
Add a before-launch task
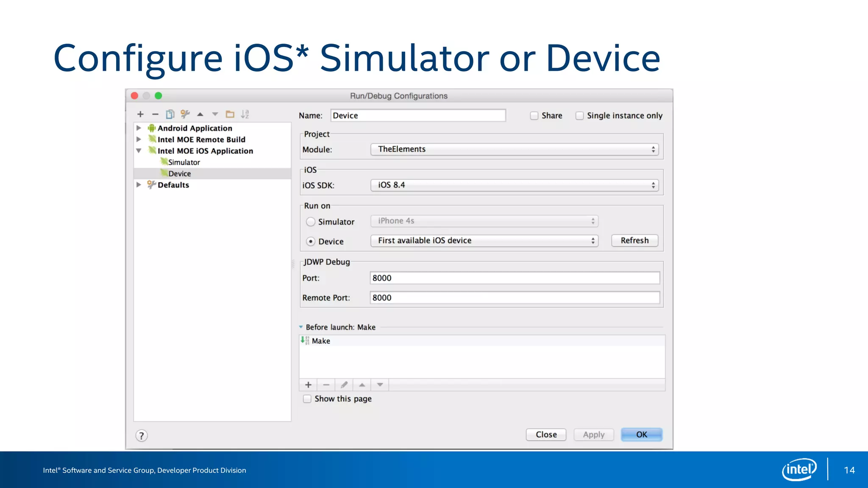pos(308,385)
